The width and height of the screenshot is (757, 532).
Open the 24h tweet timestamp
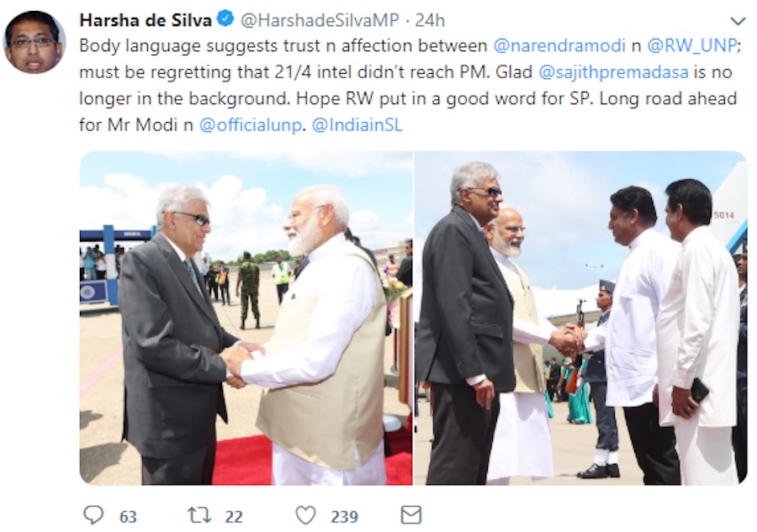pyautogui.click(x=430, y=20)
